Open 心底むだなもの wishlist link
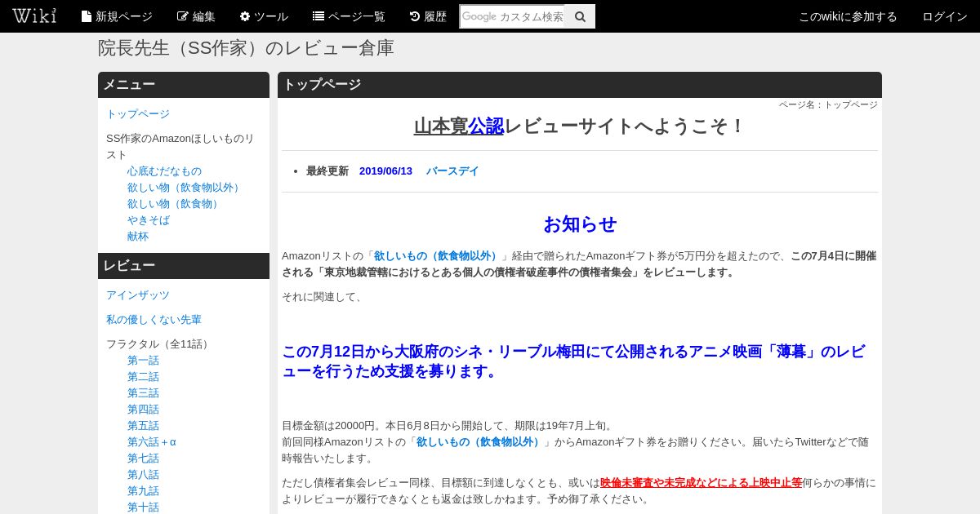The height and width of the screenshot is (514, 980). point(164,171)
